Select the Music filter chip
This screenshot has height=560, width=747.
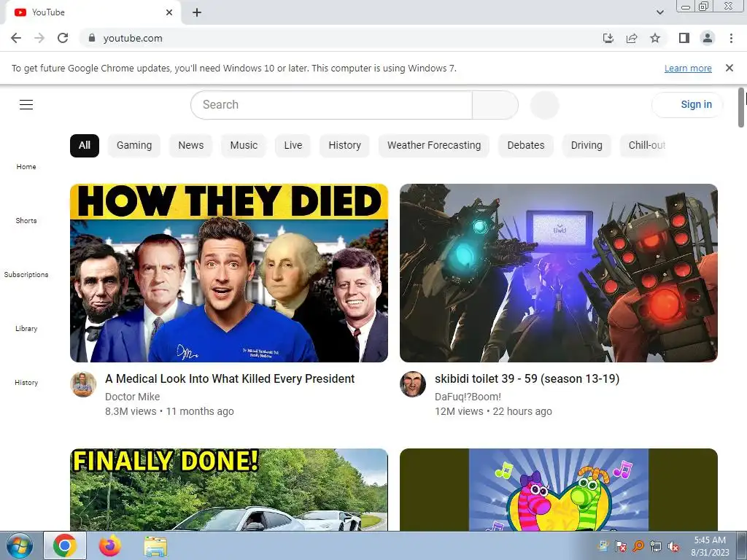244,145
